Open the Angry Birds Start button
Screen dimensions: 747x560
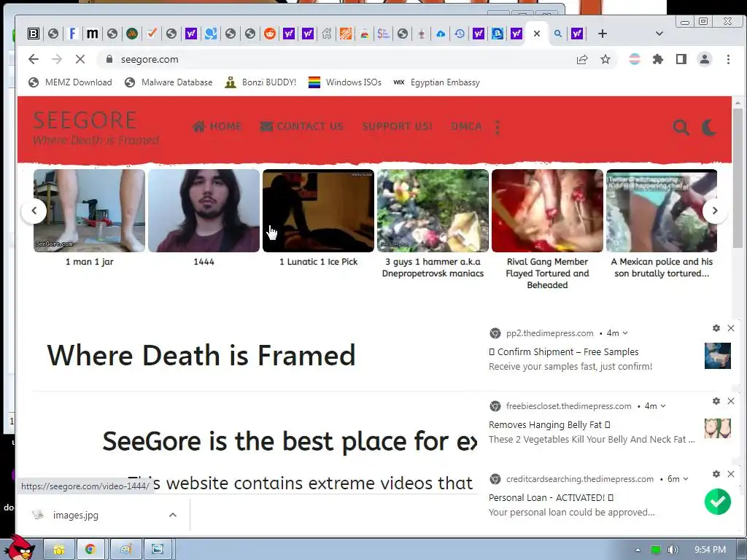pos(19,548)
